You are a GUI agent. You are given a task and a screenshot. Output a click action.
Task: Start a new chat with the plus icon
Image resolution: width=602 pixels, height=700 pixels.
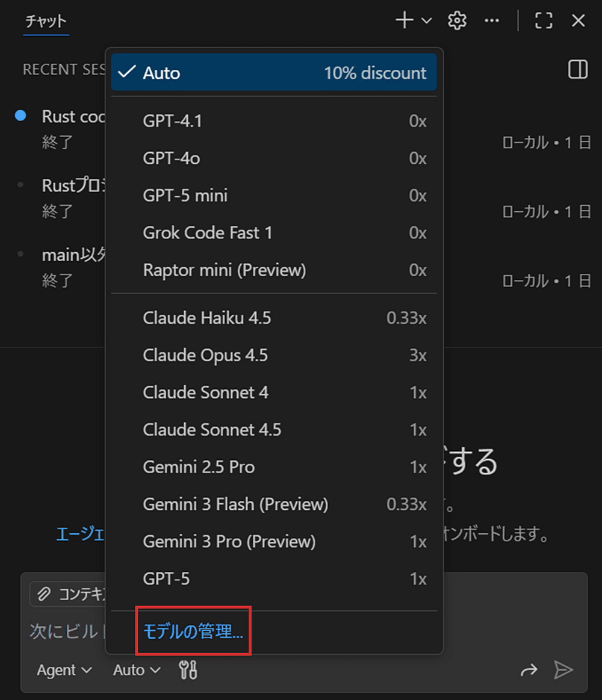(x=404, y=20)
